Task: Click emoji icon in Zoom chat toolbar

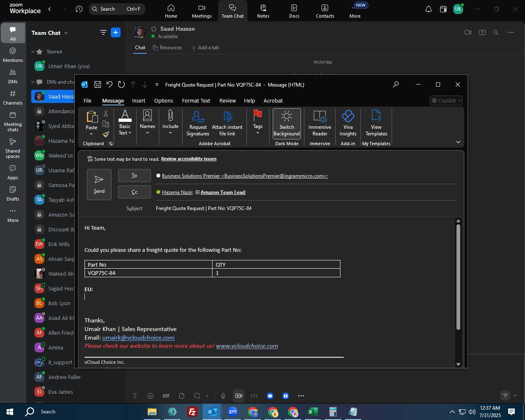Action: point(151,396)
